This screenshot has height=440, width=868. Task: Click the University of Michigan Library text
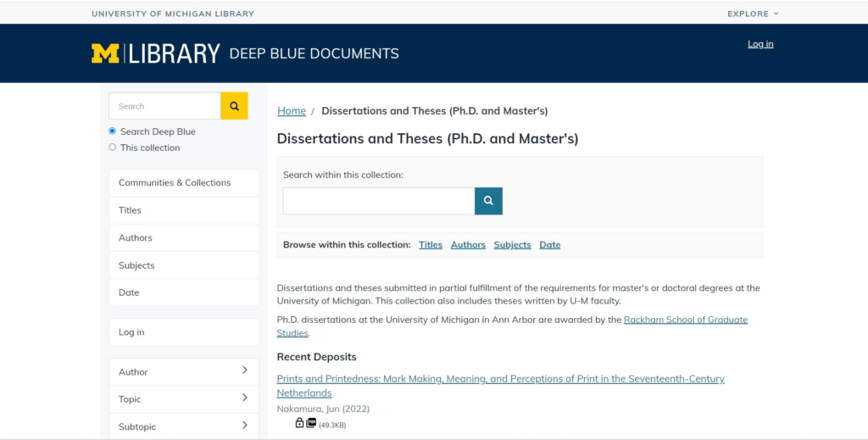point(173,14)
